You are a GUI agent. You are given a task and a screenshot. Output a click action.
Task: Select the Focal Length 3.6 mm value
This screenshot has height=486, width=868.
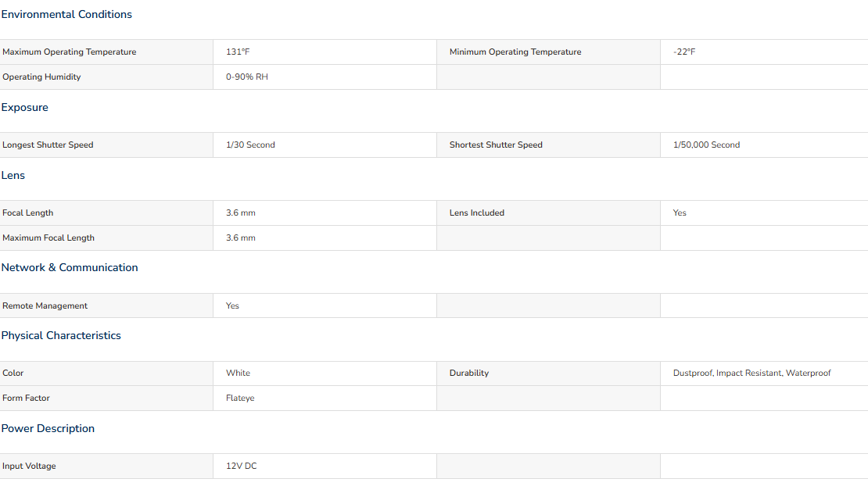(240, 213)
